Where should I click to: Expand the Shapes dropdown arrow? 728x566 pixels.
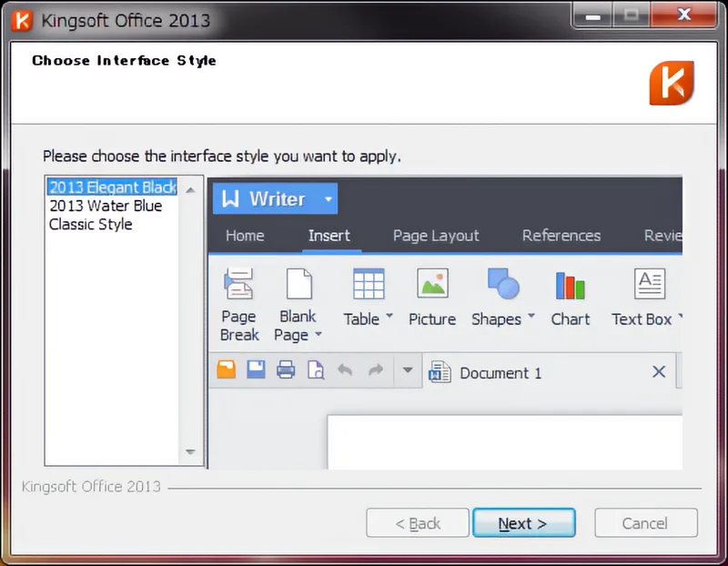531,316
